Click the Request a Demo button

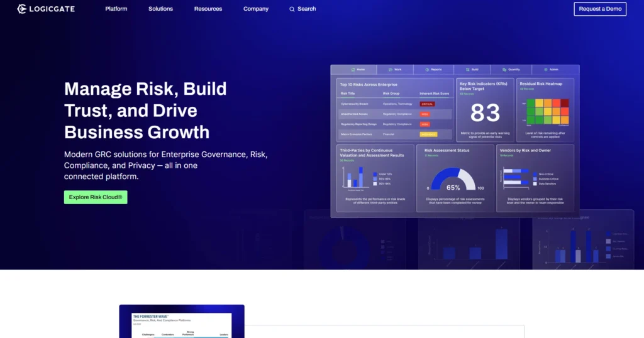pos(600,9)
